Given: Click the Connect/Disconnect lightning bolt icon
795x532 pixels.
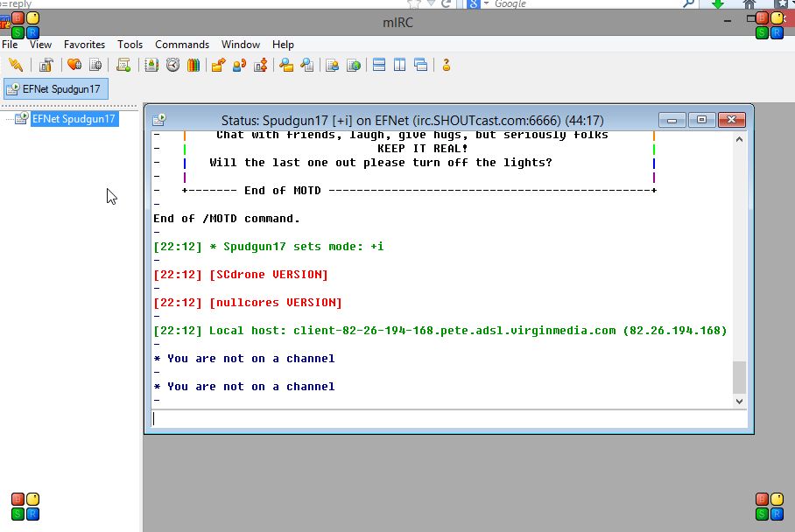Looking at the screenshot, I should (16, 65).
